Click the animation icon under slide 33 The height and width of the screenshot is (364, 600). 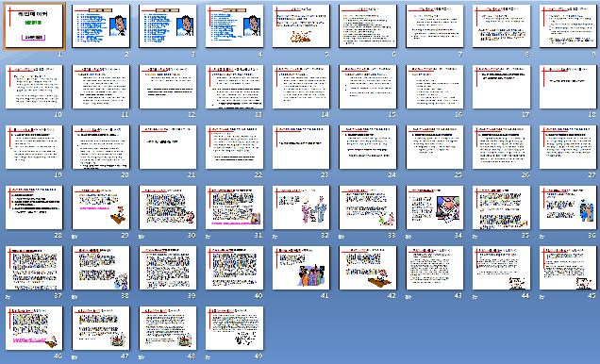pyautogui.click(x=342, y=237)
